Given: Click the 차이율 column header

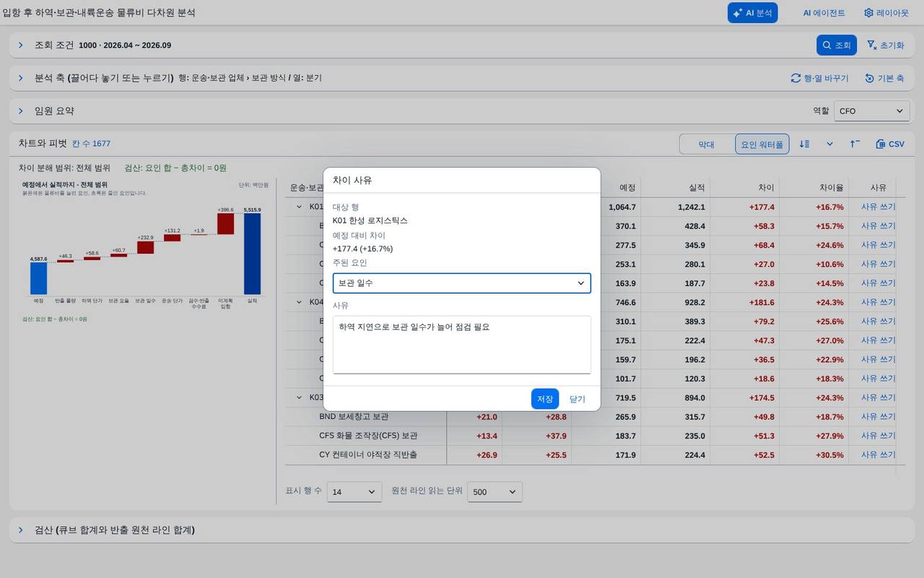Looking at the screenshot, I should click(x=815, y=187).
